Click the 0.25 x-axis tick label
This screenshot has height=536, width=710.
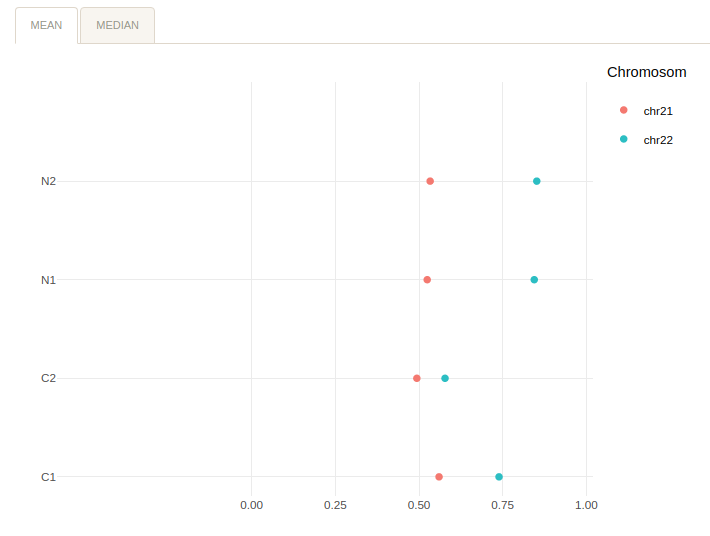tap(335, 505)
